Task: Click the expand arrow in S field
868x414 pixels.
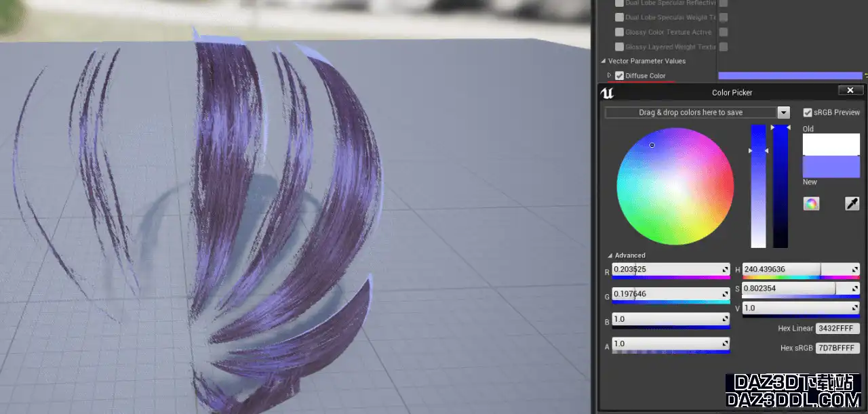Action: pos(855,289)
